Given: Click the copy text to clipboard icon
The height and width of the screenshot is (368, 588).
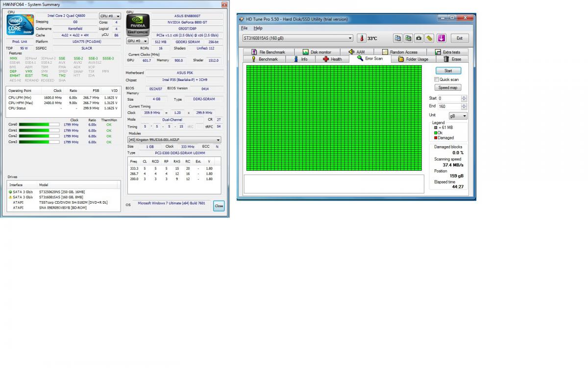Looking at the screenshot, I should [x=398, y=38].
